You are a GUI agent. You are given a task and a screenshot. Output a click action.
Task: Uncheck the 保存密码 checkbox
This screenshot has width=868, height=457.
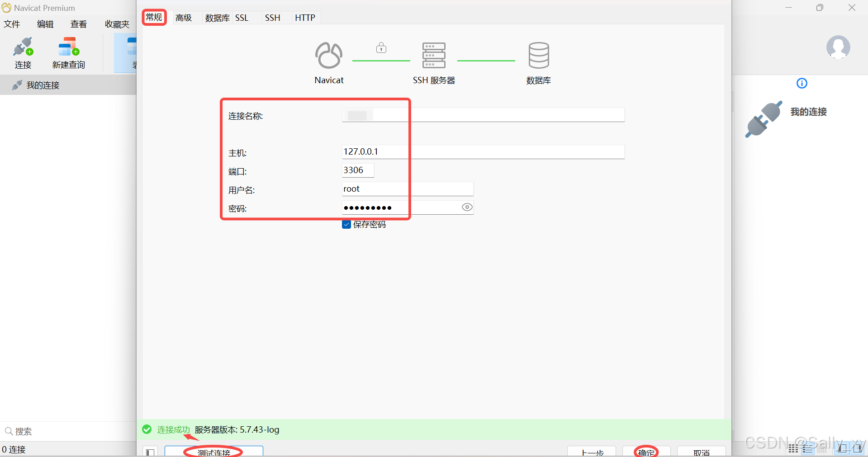(346, 225)
